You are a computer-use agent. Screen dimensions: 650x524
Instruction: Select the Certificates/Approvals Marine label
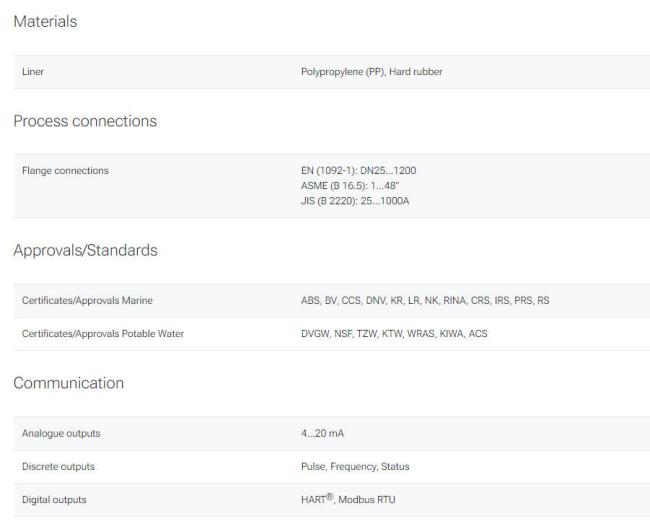(x=87, y=301)
